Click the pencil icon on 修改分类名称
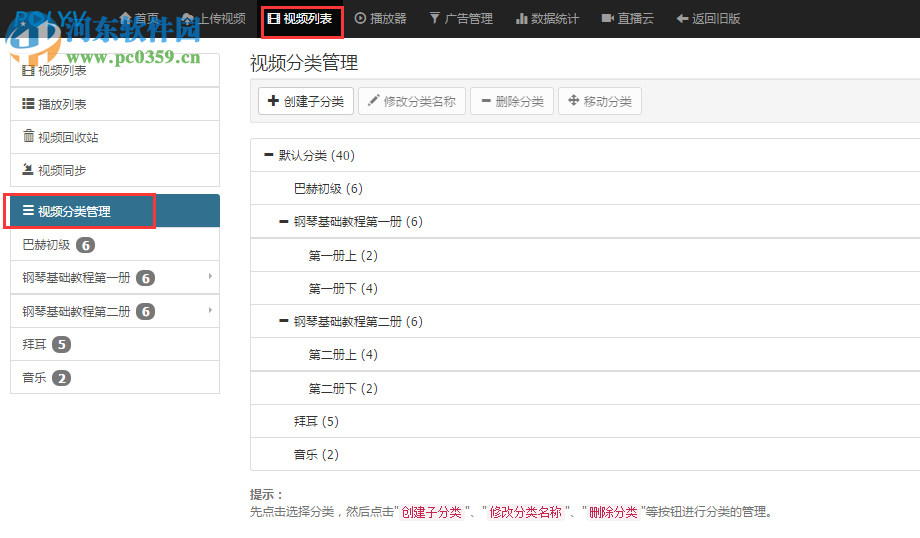920x538 pixels. click(x=373, y=100)
